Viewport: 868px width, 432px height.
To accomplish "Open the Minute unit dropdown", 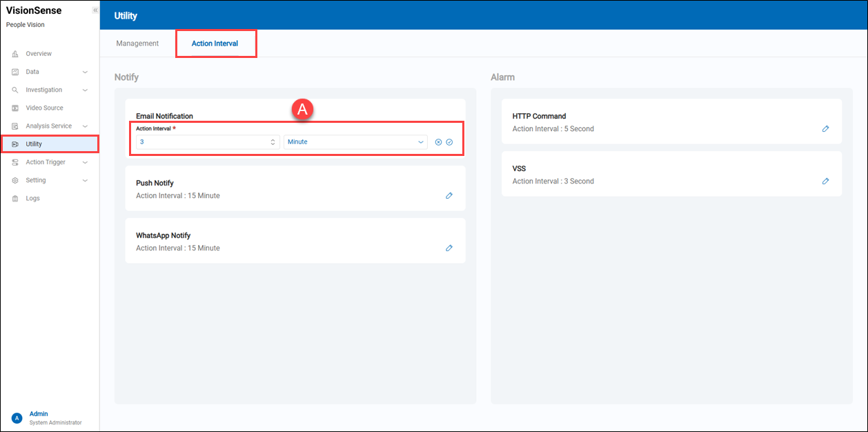I will 355,142.
